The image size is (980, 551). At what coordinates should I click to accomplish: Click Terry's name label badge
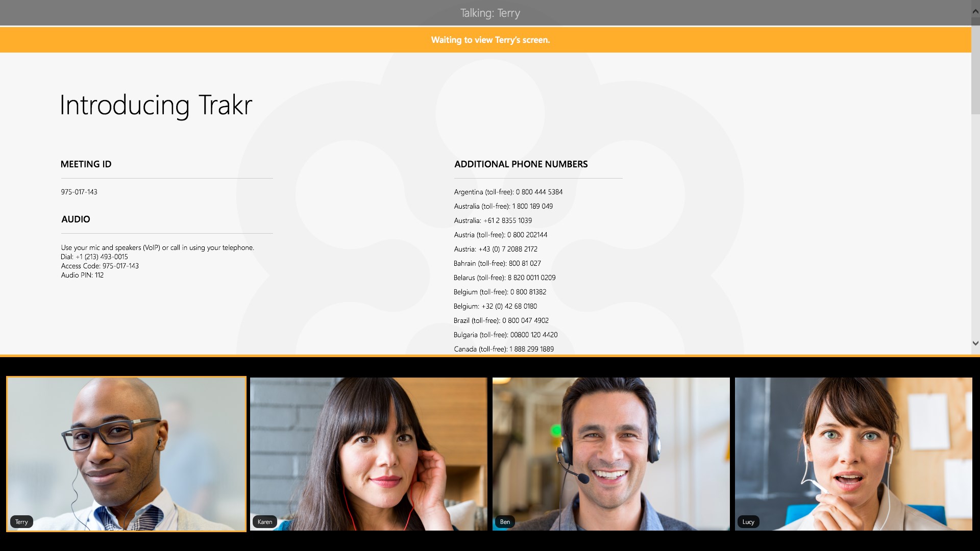[x=21, y=521]
